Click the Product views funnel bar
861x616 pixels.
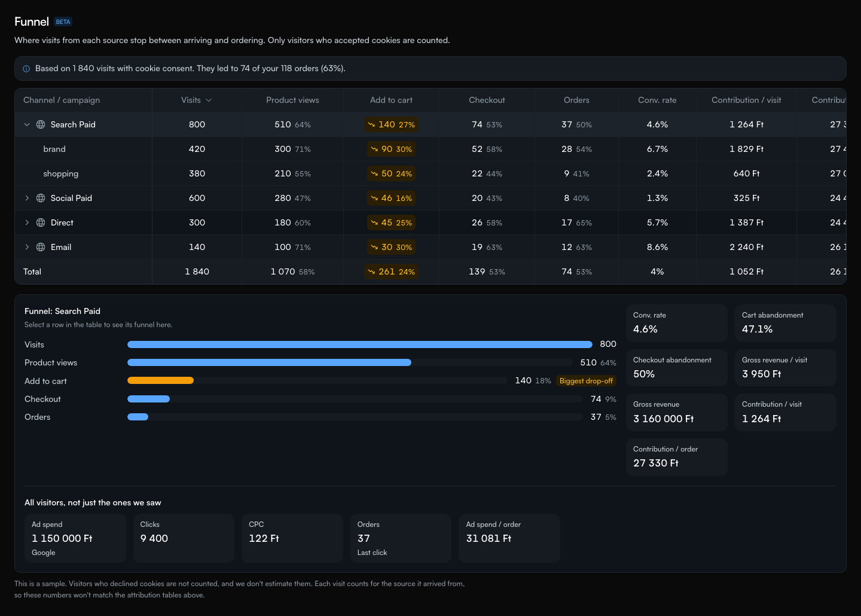pyautogui.click(x=269, y=362)
